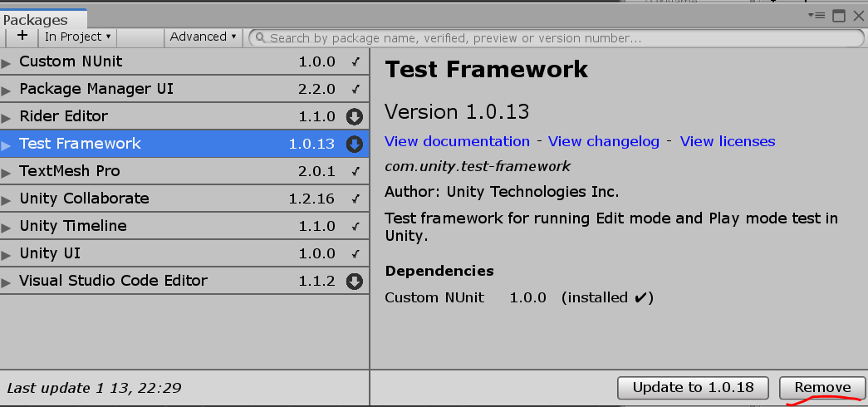Remove the Test Framework package

tap(822, 387)
